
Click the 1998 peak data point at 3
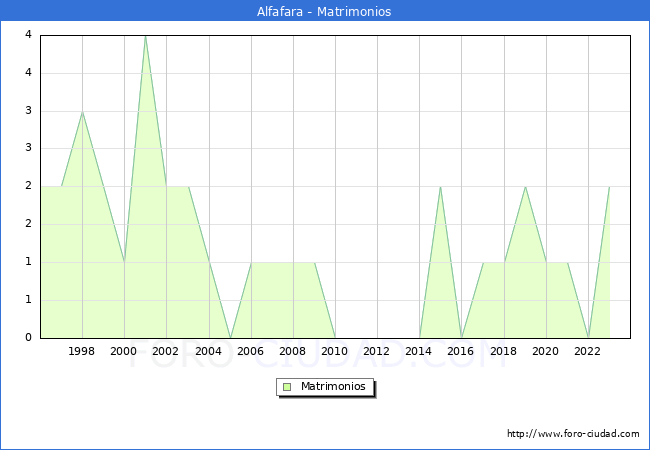coord(82,112)
